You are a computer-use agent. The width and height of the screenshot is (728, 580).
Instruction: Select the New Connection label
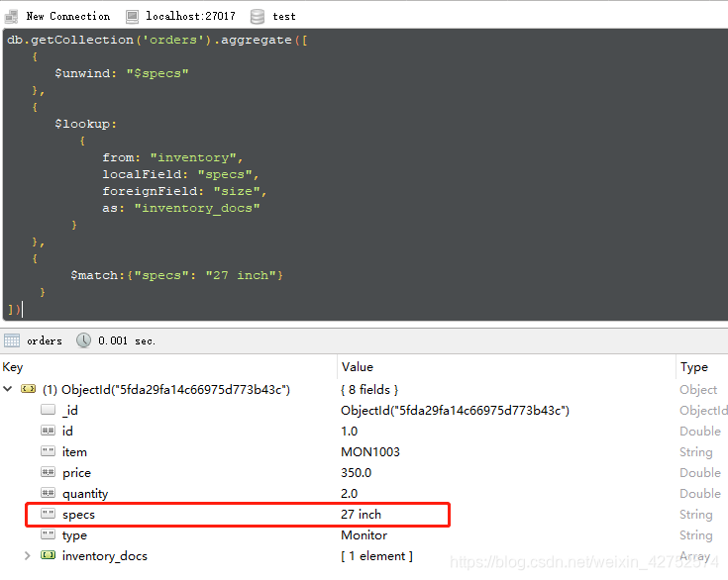(x=68, y=16)
